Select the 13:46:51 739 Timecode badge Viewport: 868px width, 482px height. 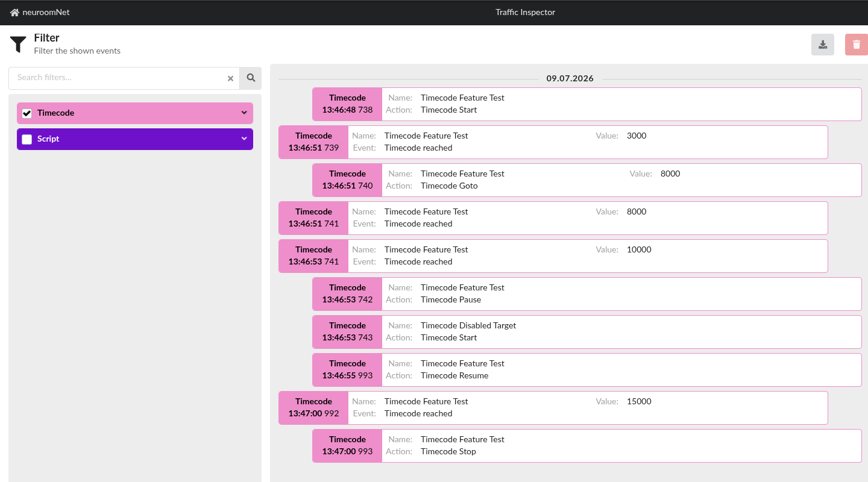pyautogui.click(x=313, y=142)
